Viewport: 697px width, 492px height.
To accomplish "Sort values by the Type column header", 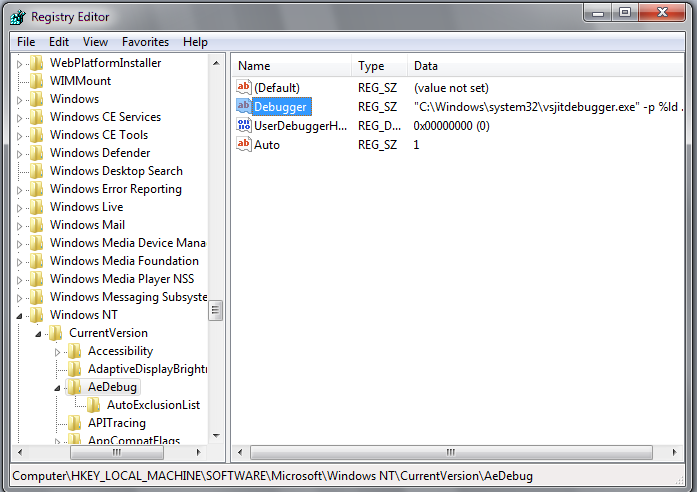I will (x=379, y=66).
